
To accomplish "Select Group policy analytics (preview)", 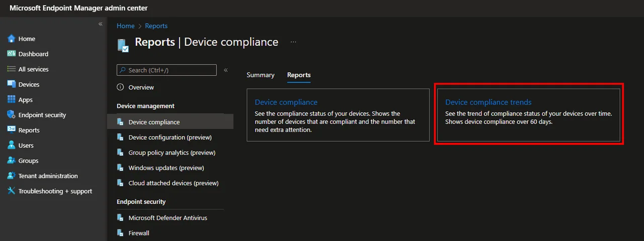I will [x=172, y=152].
